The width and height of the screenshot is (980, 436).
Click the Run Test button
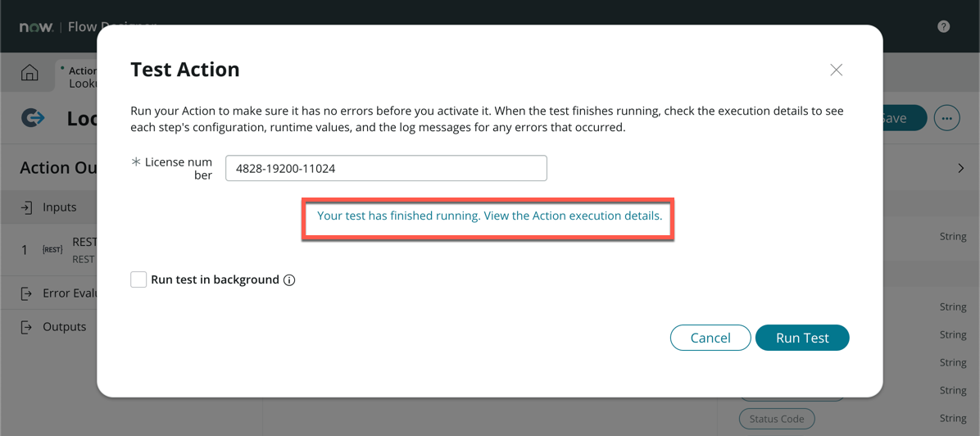(801, 338)
